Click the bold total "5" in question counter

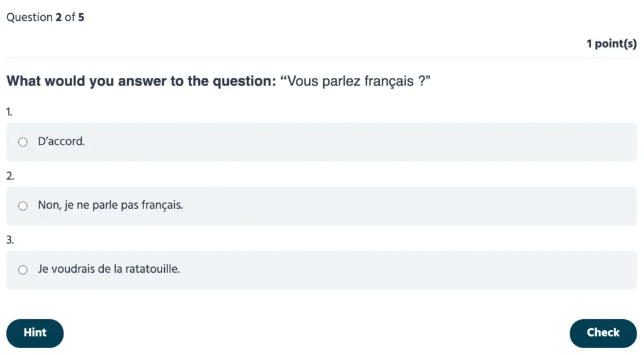[x=81, y=18]
